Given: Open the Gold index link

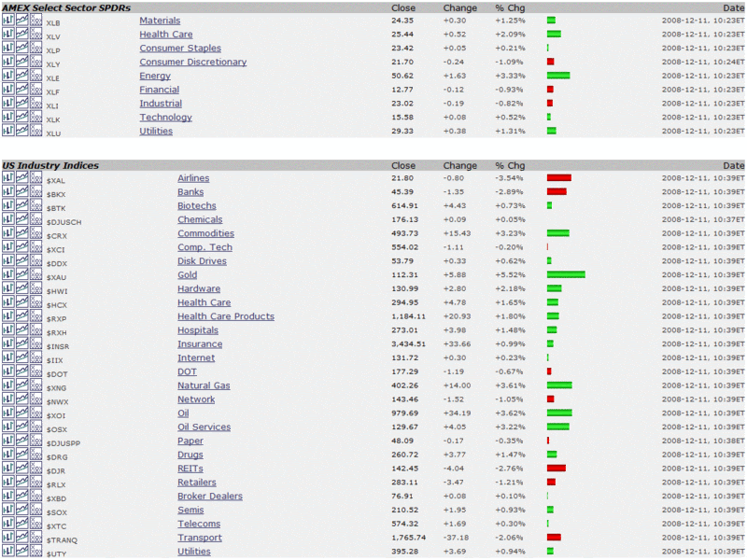Looking at the screenshot, I should (x=188, y=274).
